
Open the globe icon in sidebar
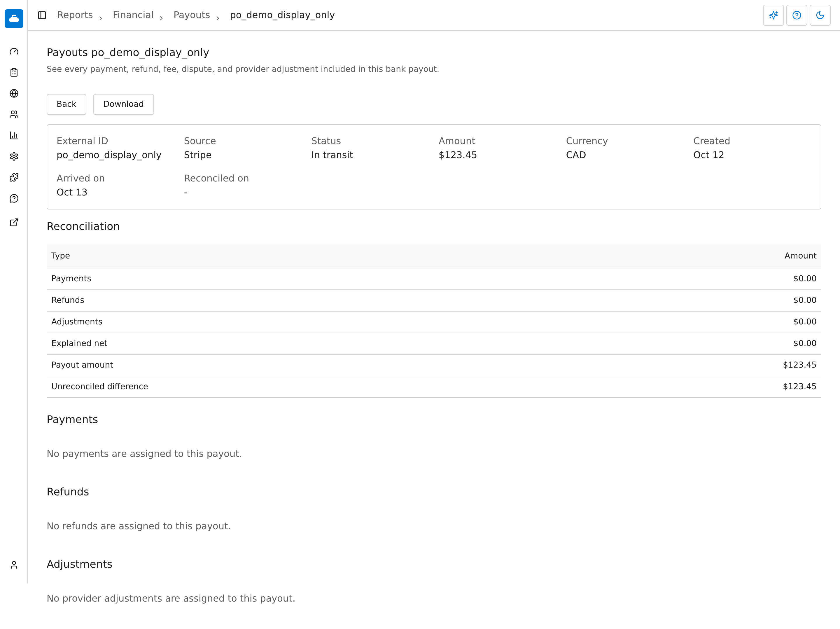pos(14,93)
